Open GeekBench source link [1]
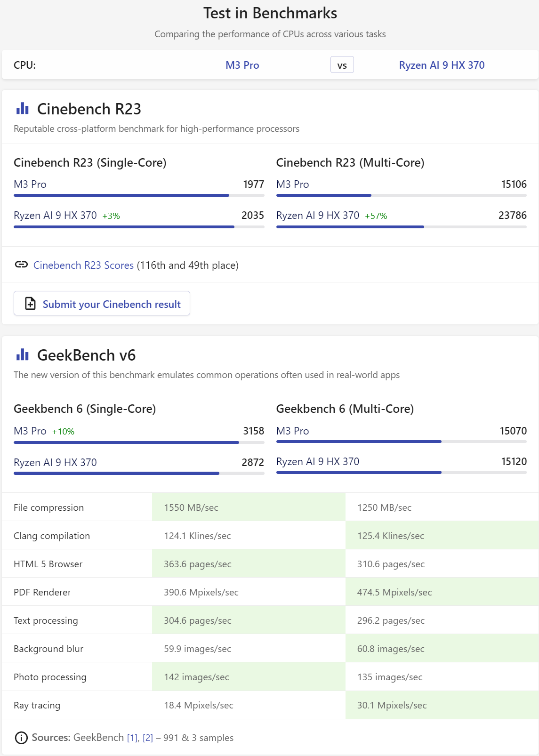The image size is (539, 756). [x=133, y=738]
